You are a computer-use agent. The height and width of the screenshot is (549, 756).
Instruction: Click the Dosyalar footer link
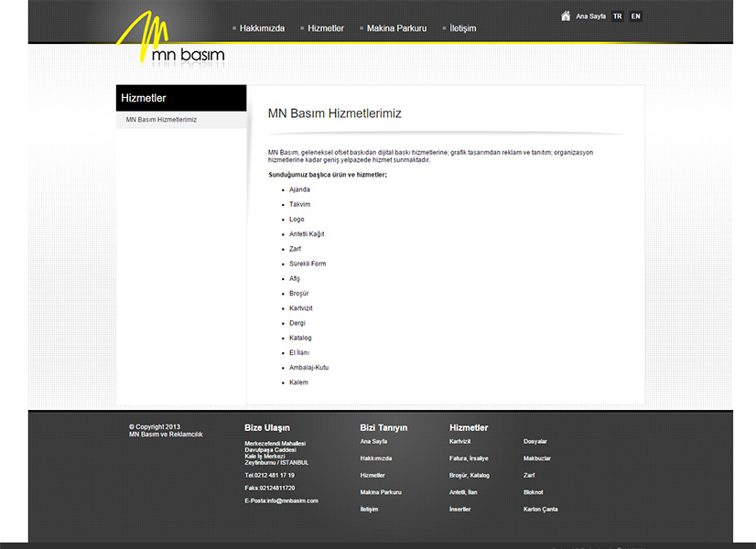535,441
